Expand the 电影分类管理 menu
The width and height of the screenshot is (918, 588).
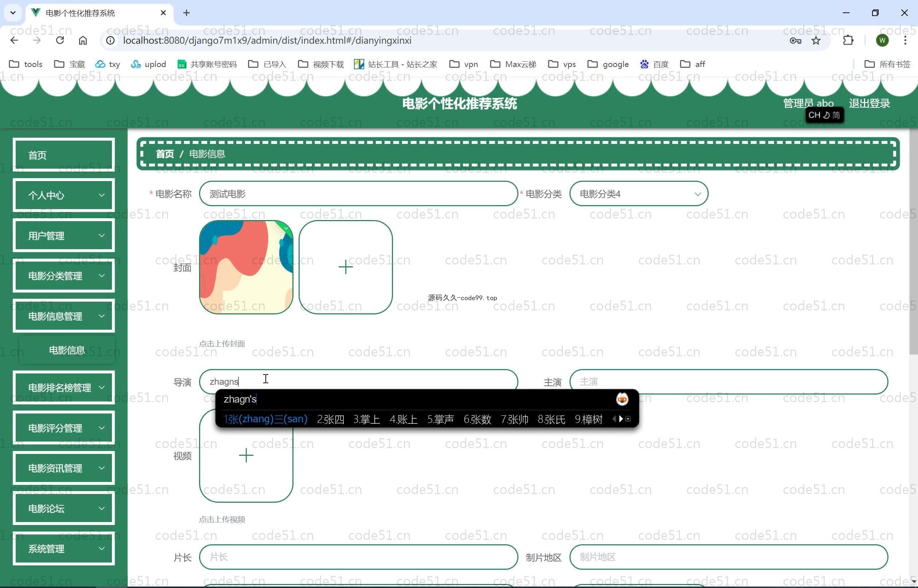point(64,276)
